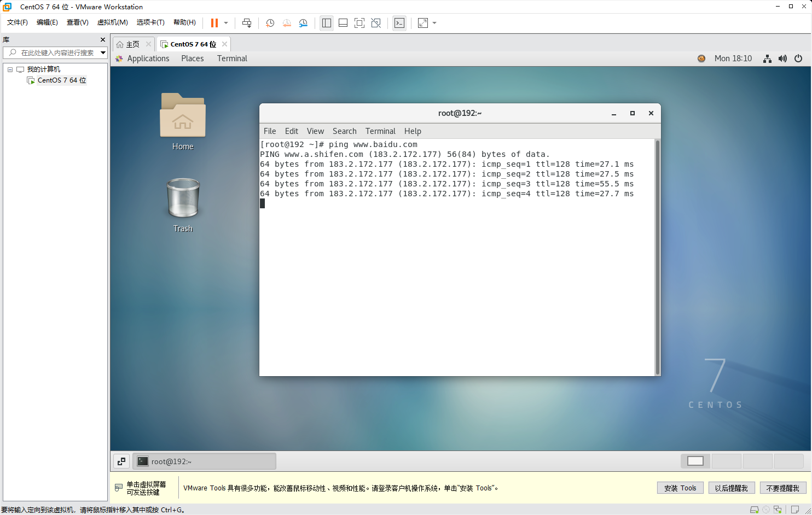The height and width of the screenshot is (515, 812).
Task: Click the GNOME volume speaker icon
Action: (783, 58)
